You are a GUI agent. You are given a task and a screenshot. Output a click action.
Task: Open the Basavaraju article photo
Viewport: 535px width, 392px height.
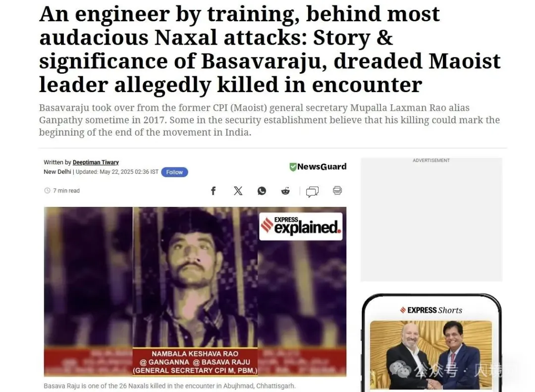[195, 292]
